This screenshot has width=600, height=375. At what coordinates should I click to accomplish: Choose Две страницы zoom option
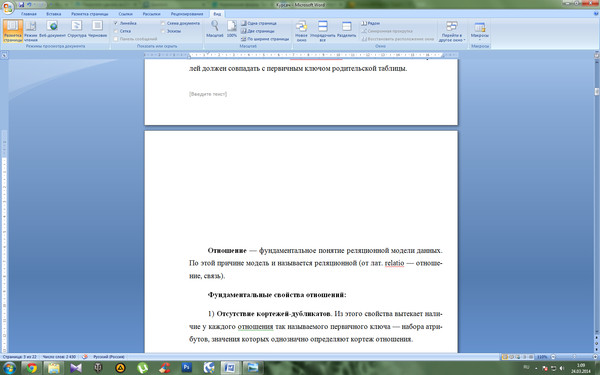point(258,31)
